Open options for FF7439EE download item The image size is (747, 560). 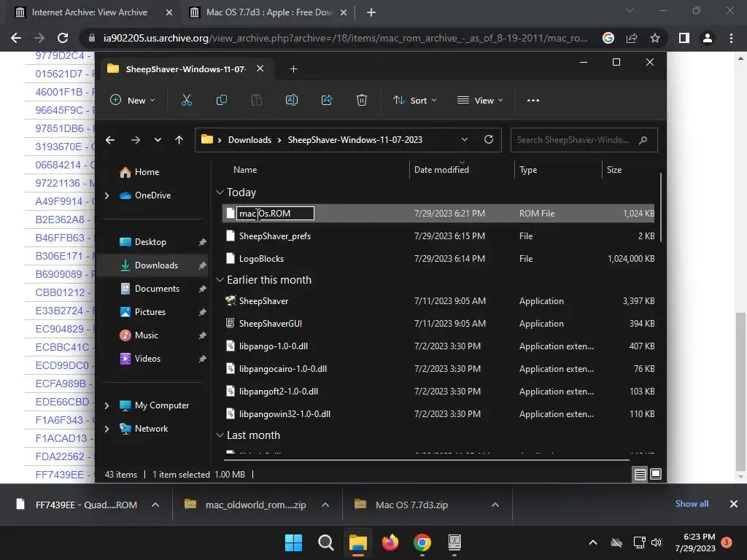click(155, 505)
